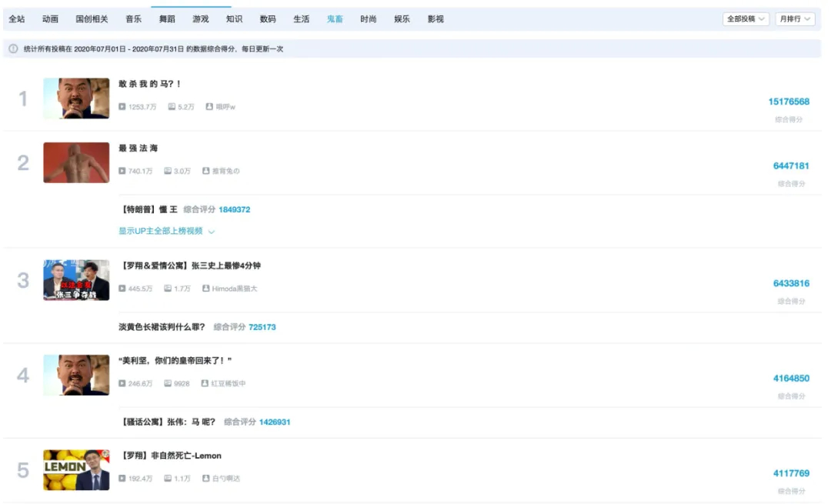This screenshot has height=504, width=831.
Task: Switch to the 影视 tab
Action: click(436, 19)
